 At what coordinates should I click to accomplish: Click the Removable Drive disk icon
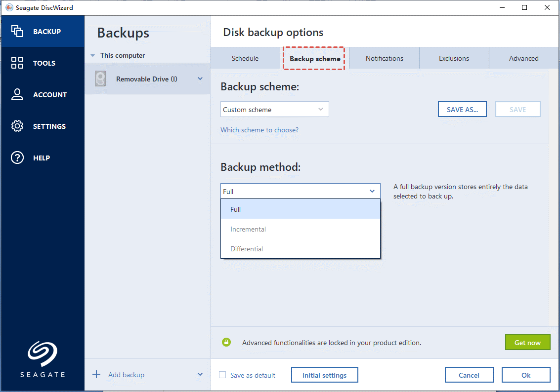coord(100,79)
